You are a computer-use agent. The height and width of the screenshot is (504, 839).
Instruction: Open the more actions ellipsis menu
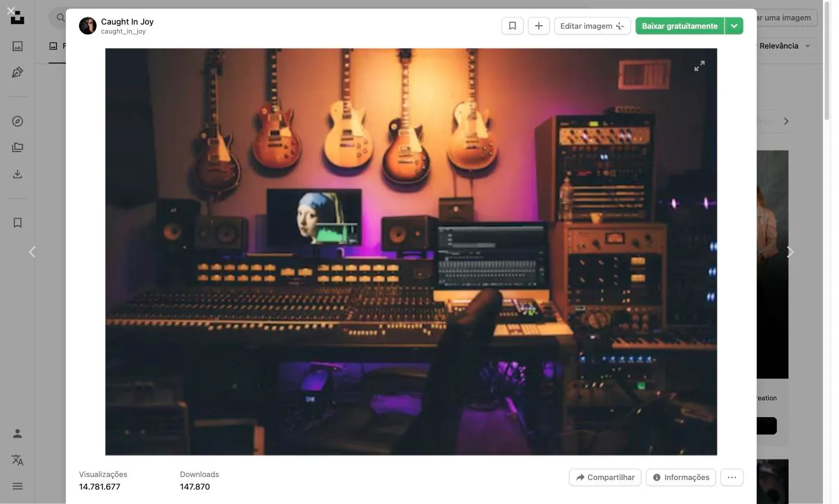(732, 477)
